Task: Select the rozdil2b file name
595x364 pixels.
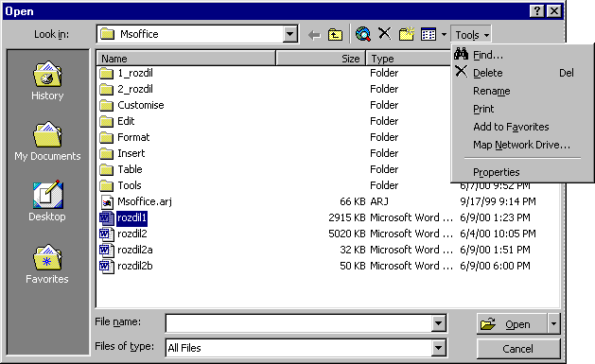Action: click(135, 267)
